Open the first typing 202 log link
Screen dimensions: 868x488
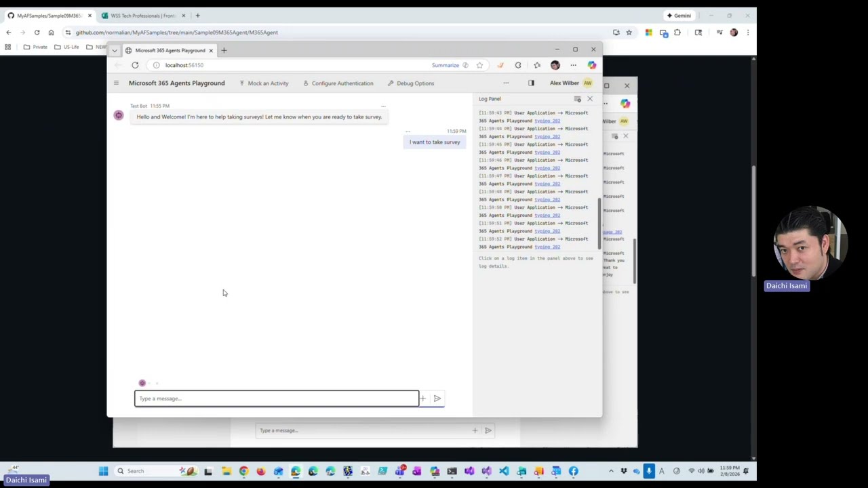[547, 121]
